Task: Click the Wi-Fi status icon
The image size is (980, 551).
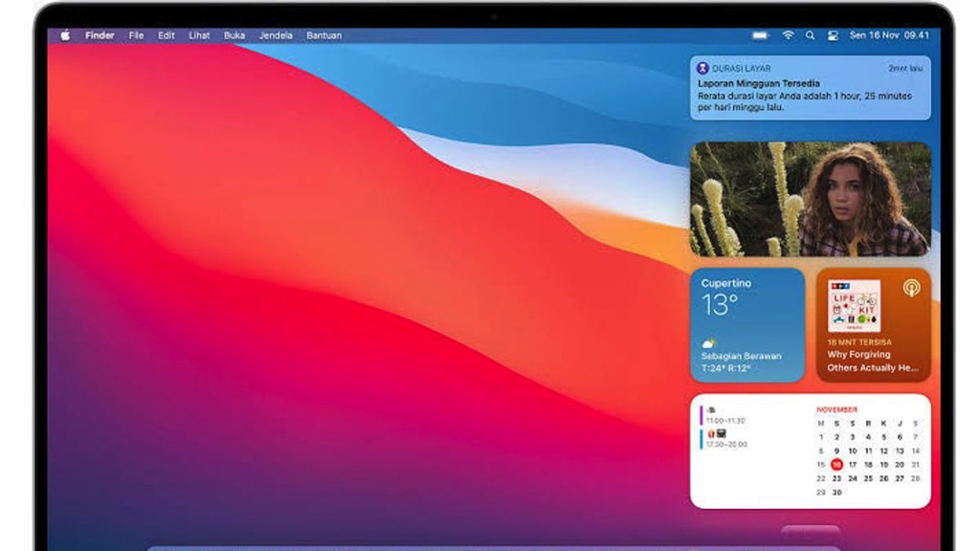Action: tap(787, 33)
